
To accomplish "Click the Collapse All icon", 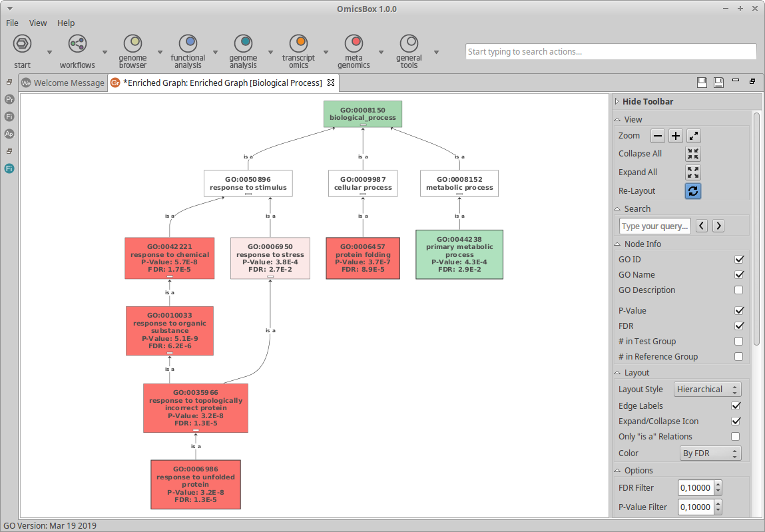I will point(693,154).
